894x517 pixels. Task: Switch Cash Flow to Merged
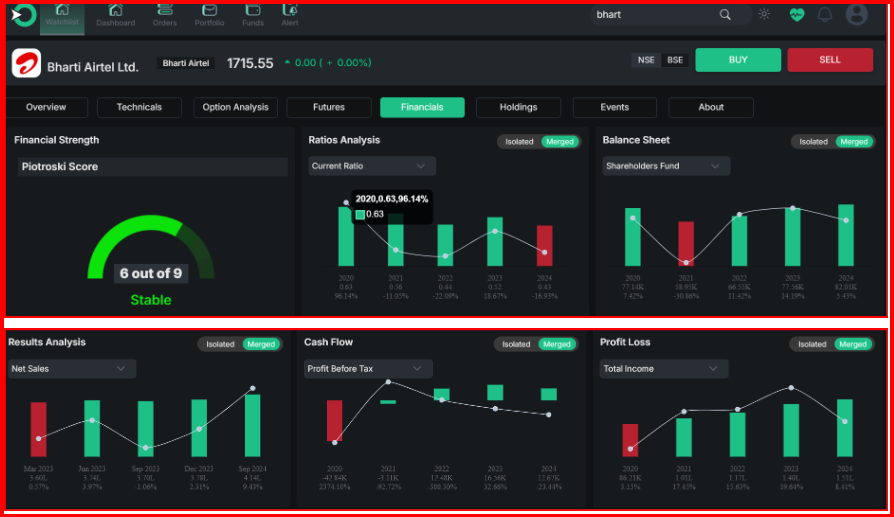[x=556, y=344]
